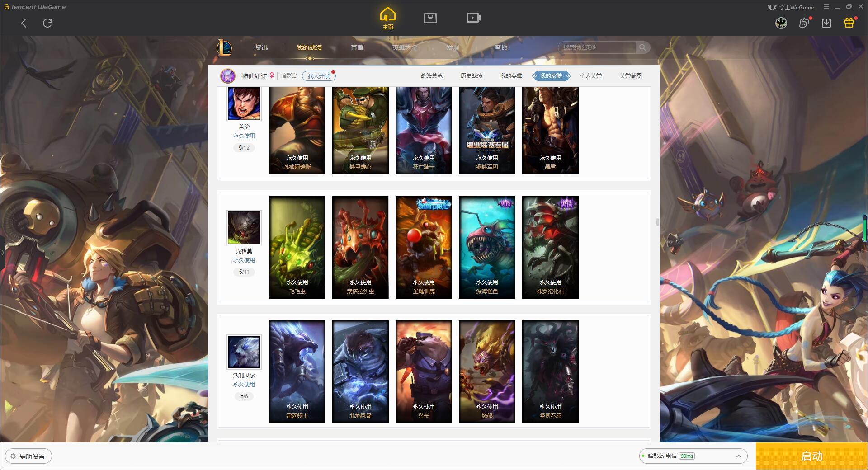Click the 5/12 skin count badge
This screenshot has width=868, height=470.
[244, 148]
